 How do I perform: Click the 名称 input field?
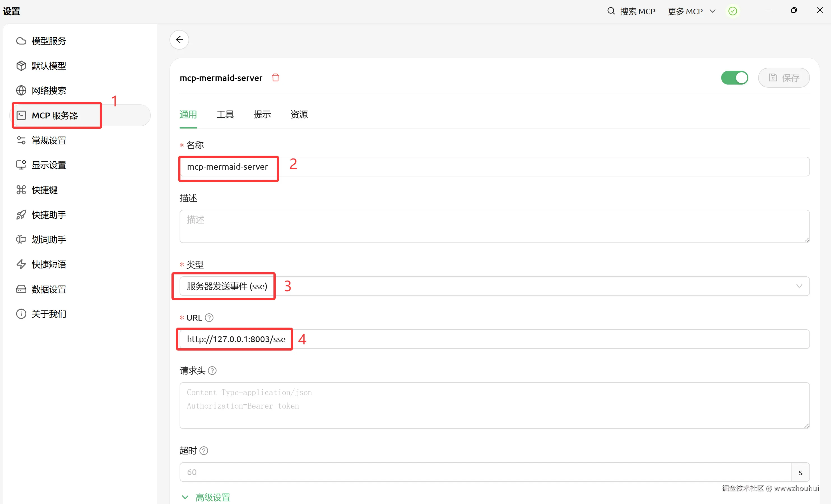(495, 167)
